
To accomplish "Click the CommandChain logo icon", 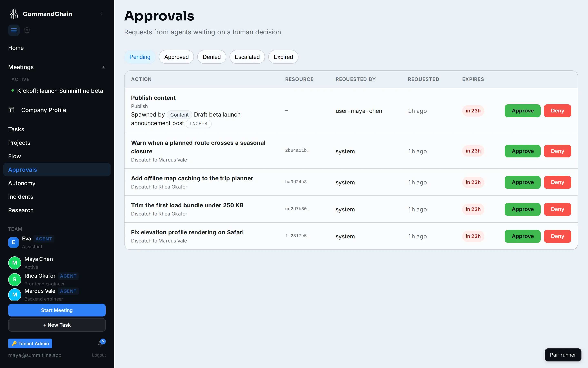I will point(14,14).
